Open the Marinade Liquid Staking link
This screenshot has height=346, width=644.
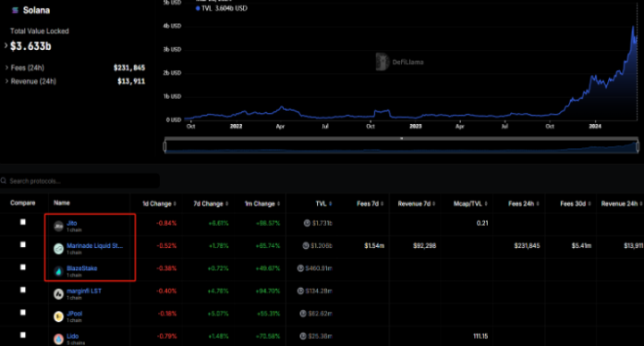pos(94,245)
